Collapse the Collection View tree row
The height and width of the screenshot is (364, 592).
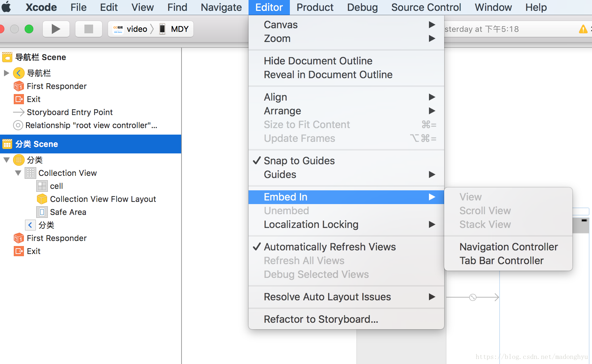coord(18,173)
